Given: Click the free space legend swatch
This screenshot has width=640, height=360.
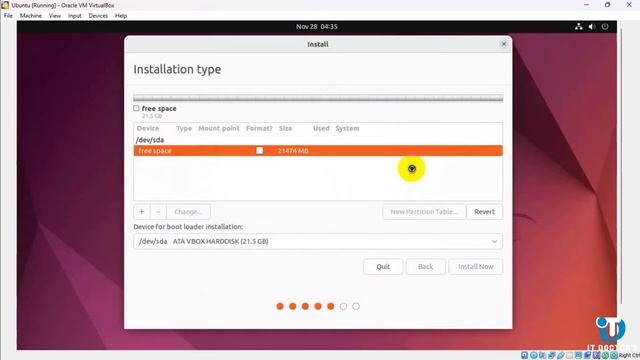Looking at the screenshot, I should click(x=136, y=108).
